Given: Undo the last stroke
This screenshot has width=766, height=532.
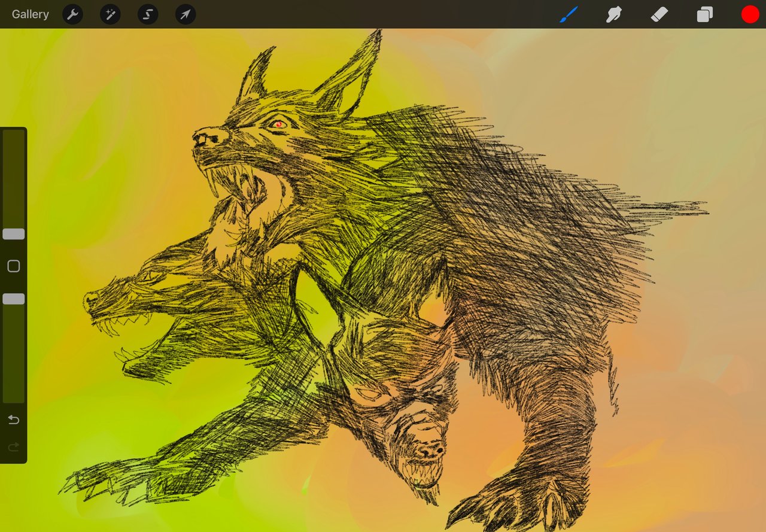Looking at the screenshot, I should point(13,419).
